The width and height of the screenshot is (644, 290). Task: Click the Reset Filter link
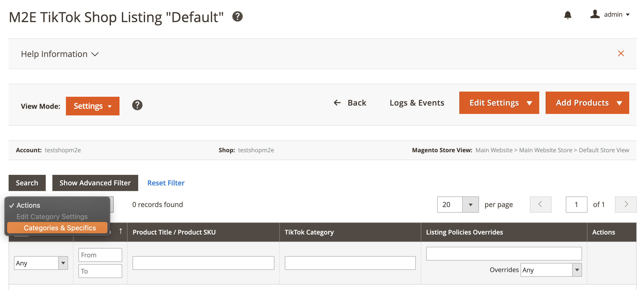[x=166, y=183]
